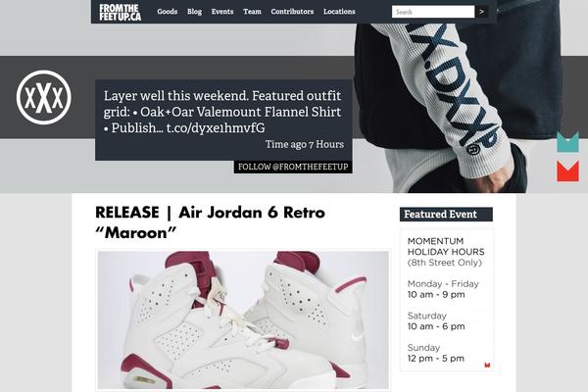
Task: Click the small red M icon in event card
Action: click(487, 365)
